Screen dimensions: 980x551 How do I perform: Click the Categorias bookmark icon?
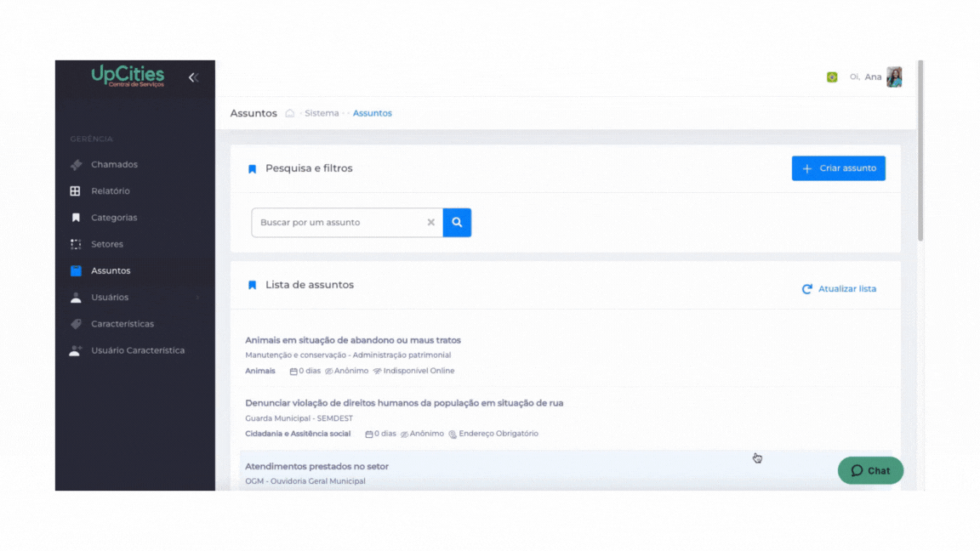76,218
